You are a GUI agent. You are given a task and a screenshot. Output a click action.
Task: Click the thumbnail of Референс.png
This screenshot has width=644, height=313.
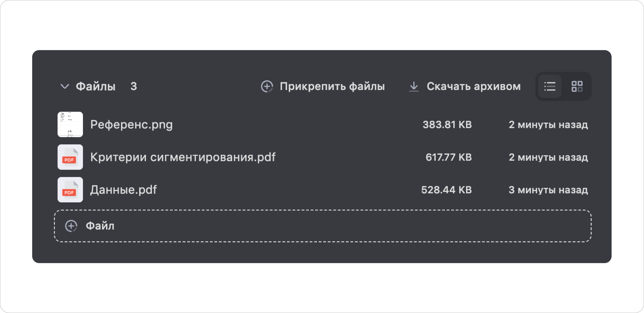[70, 124]
